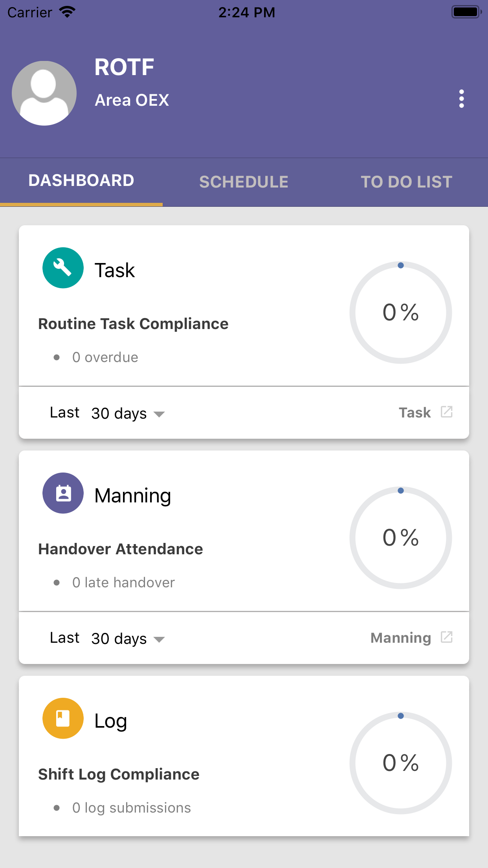The image size is (488, 868).
Task: Tap the battery indicator icon
Action: (x=466, y=12)
